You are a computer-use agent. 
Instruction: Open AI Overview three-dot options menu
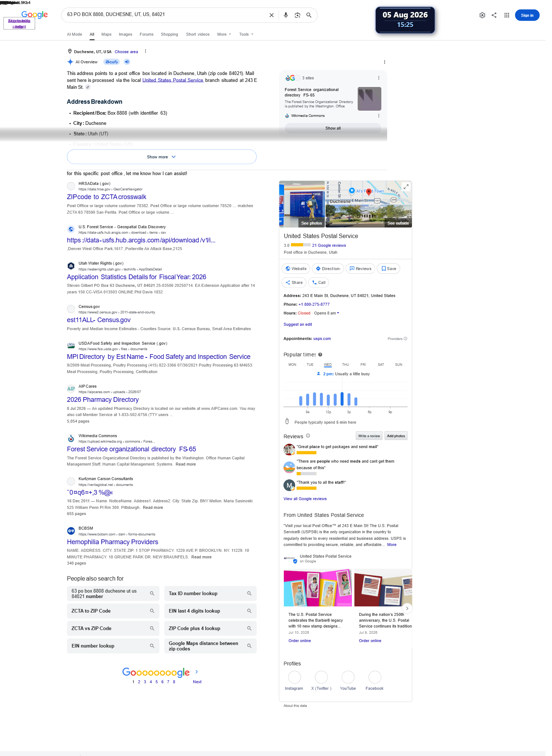tap(384, 62)
